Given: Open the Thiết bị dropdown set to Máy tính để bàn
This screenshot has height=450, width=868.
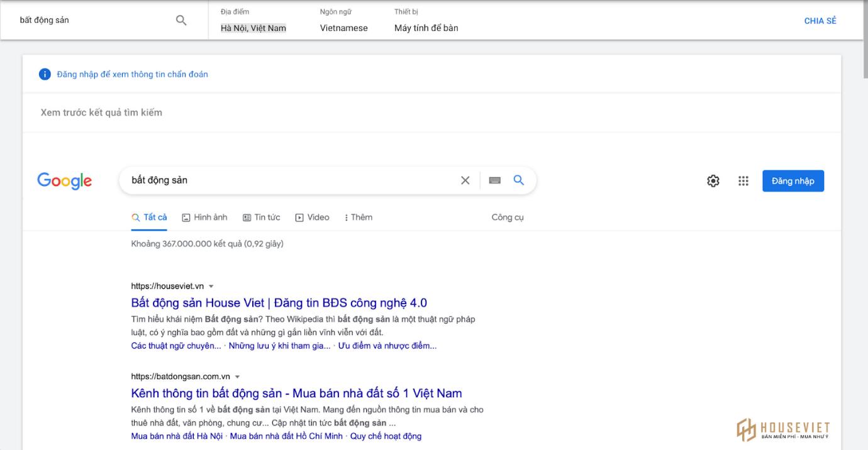Looking at the screenshot, I should [426, 28].
